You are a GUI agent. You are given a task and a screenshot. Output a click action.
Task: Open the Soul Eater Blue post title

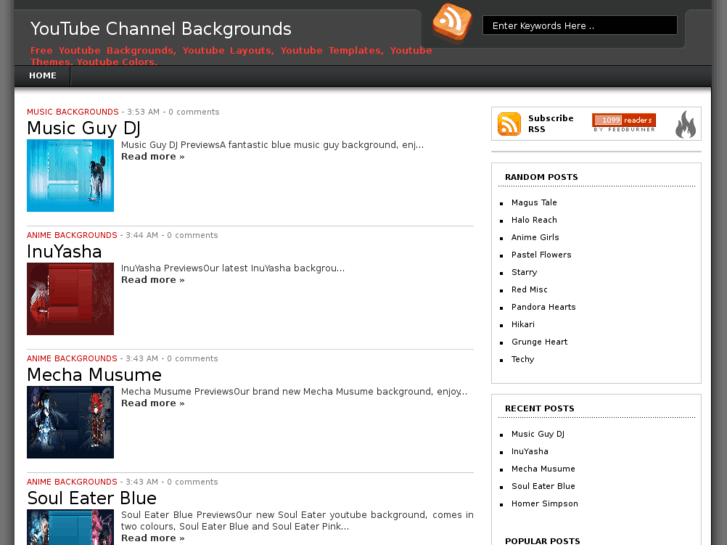(92, 498)
